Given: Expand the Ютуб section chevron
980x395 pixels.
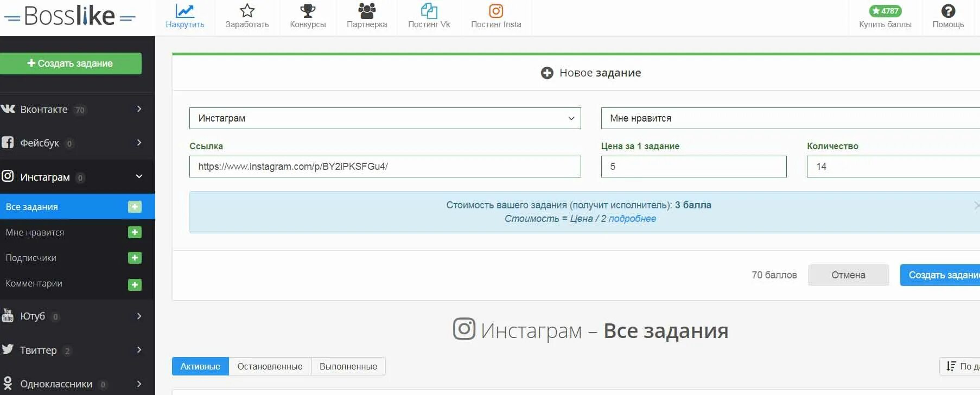Looking at the screenshot, I should tap(139, 316).
